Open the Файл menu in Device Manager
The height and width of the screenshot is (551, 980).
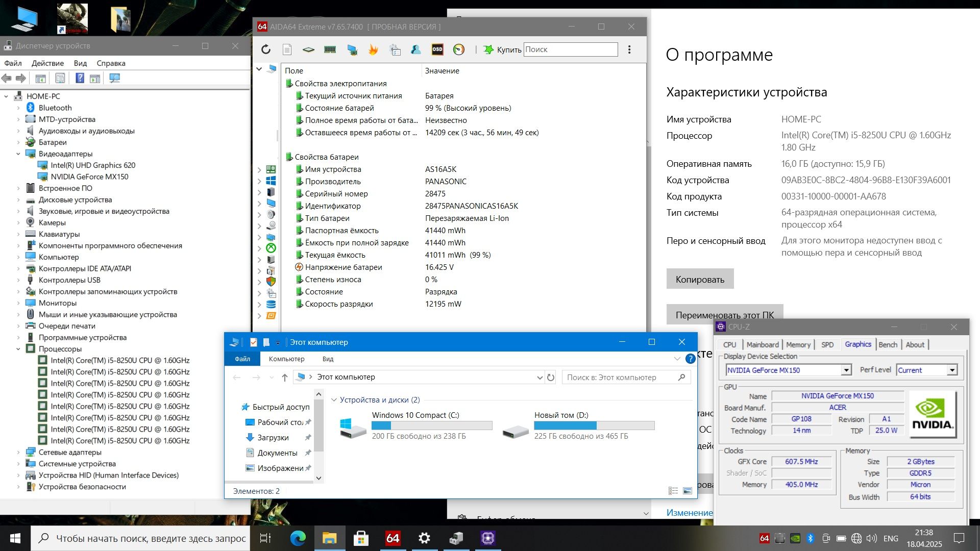point(13,63)
